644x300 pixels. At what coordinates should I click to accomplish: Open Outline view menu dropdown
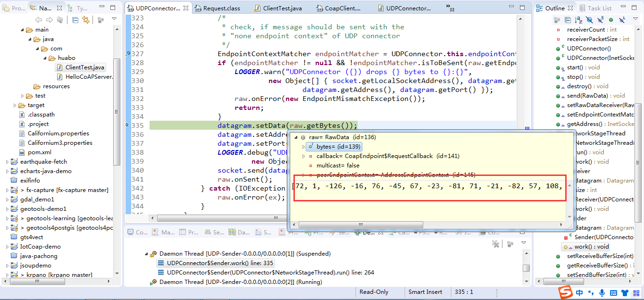pos(635,19)
